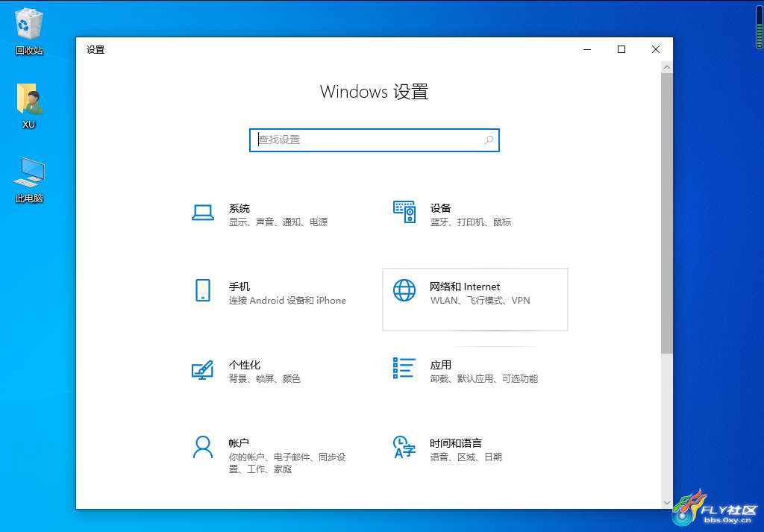Close the 设置 window
Viewport: 764px width, 532px height.
[656, 49]
